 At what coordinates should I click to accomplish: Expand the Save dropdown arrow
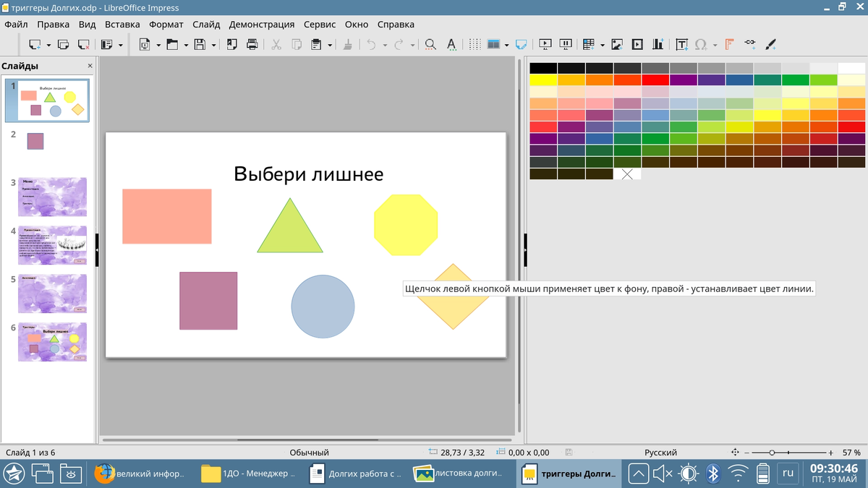pos(213,45)
